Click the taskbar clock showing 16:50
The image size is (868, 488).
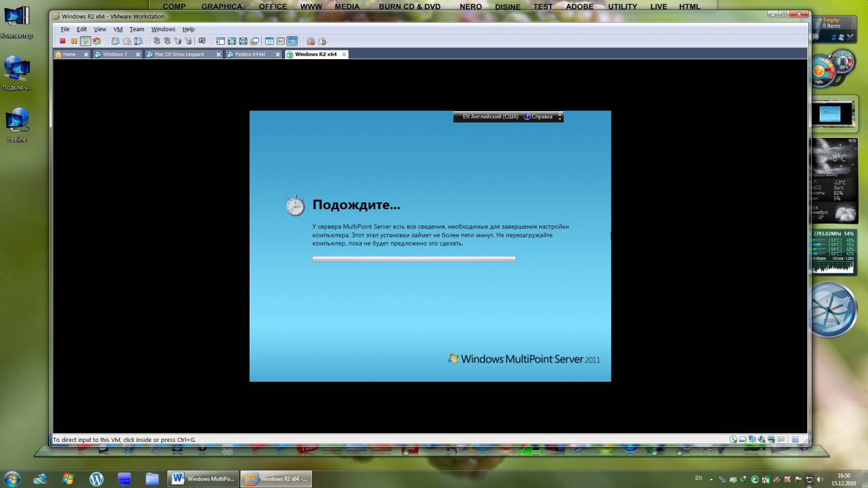(x=844, y=479)
